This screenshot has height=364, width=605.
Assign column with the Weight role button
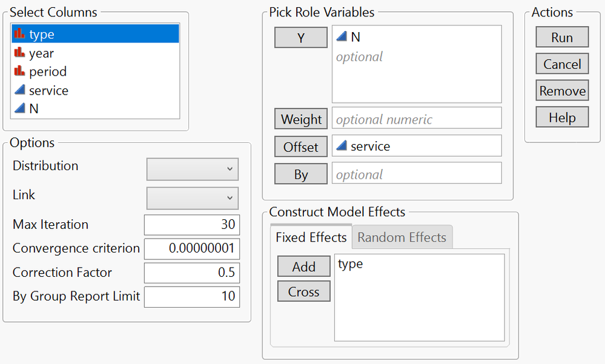(x=301, y=119)
